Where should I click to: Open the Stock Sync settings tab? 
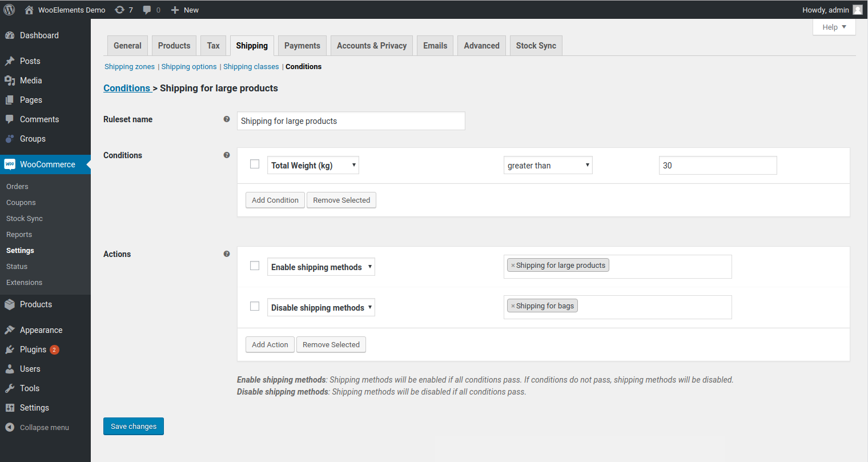(536, 46)
